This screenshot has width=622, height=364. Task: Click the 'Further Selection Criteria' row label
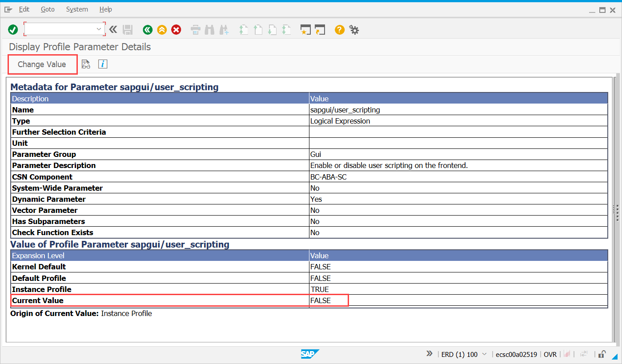click(x=59, y=132)
